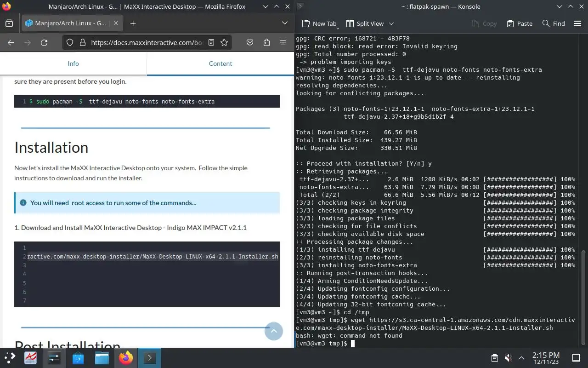Image resolution: width=588 pixels, height=368 pixels.
Task: Click the Firefox logo in title bar
Action: pyautogui.click(x=6, y=6)
